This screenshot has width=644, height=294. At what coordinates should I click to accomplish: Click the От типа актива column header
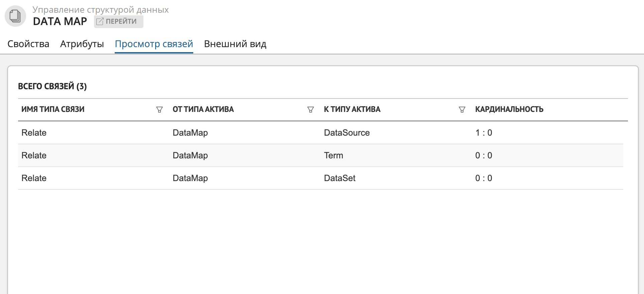203,109
